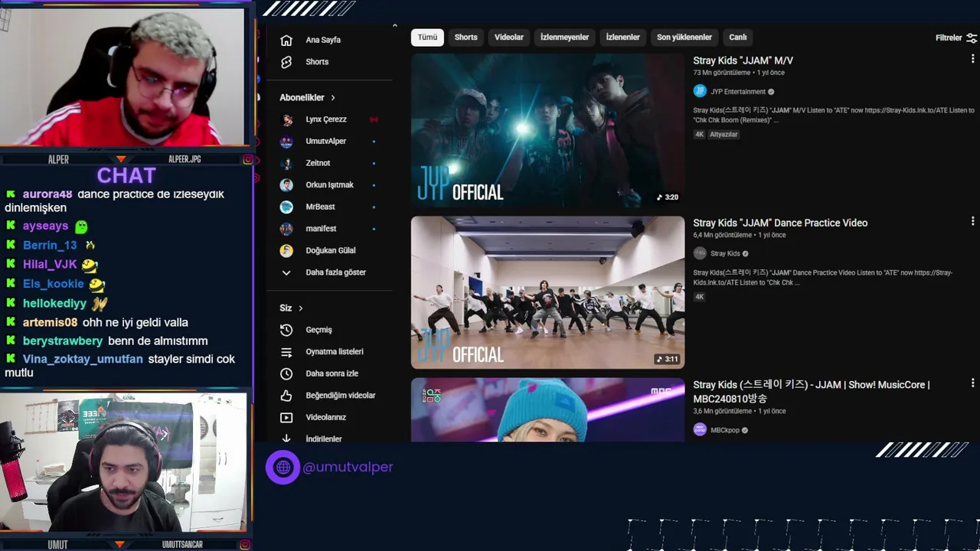Screen dimensions: 980x551
Task: Click the Beğendiğim videolar thumbs-up icon
Action: pos(286,396)
